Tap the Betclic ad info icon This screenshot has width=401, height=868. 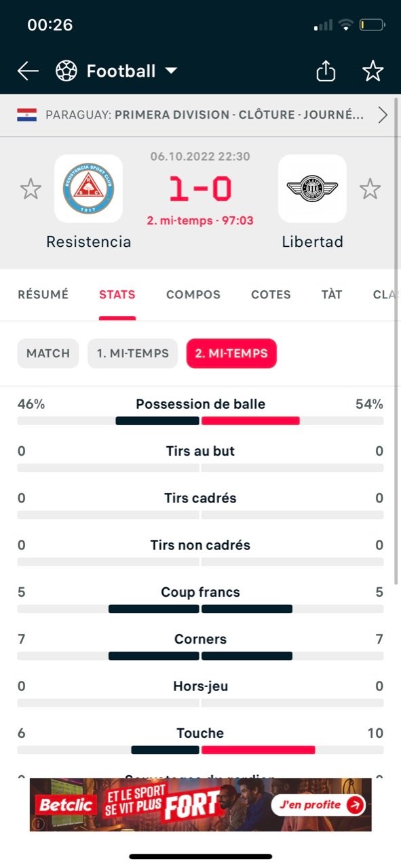pos(39,823)
